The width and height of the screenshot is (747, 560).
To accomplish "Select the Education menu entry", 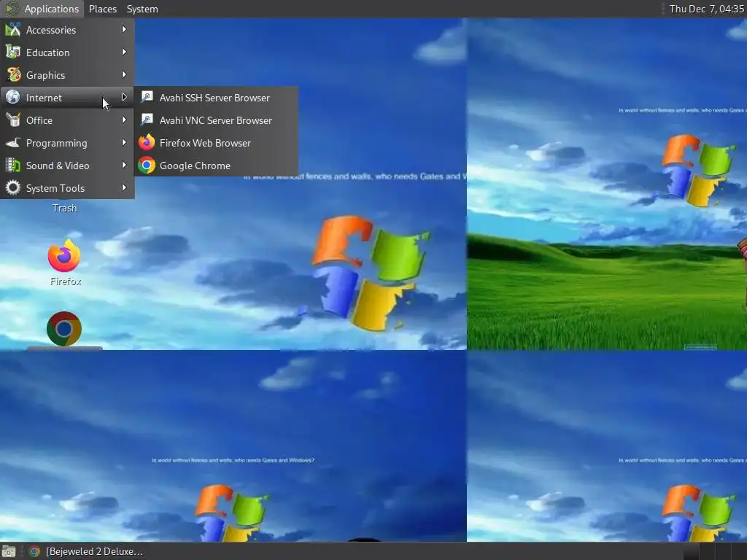I will 67,52.
